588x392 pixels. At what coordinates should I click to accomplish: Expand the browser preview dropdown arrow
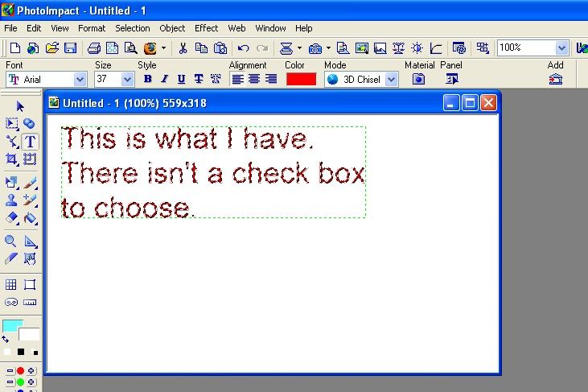tap(163, 48)
